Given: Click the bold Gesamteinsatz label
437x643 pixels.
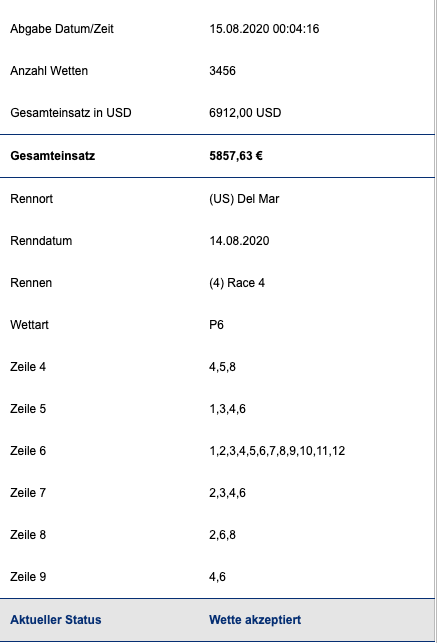Looking at the screenshot, I should 53,156.
